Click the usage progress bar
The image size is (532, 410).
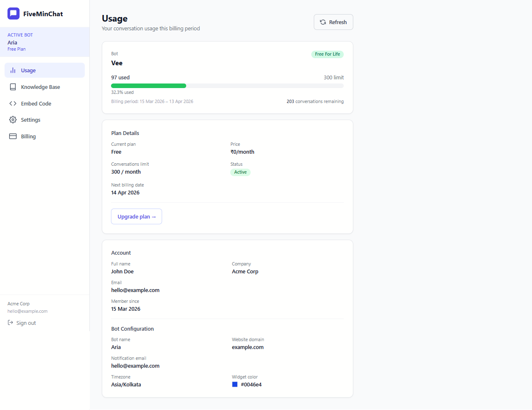[x=227, y=86]
